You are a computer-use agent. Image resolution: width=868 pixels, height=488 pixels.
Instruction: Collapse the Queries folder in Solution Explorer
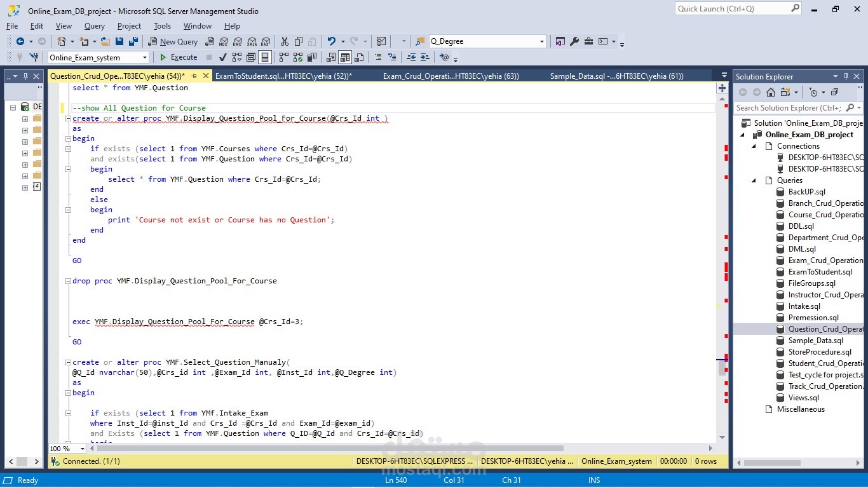pyautogui.click(x=754, y=180)
